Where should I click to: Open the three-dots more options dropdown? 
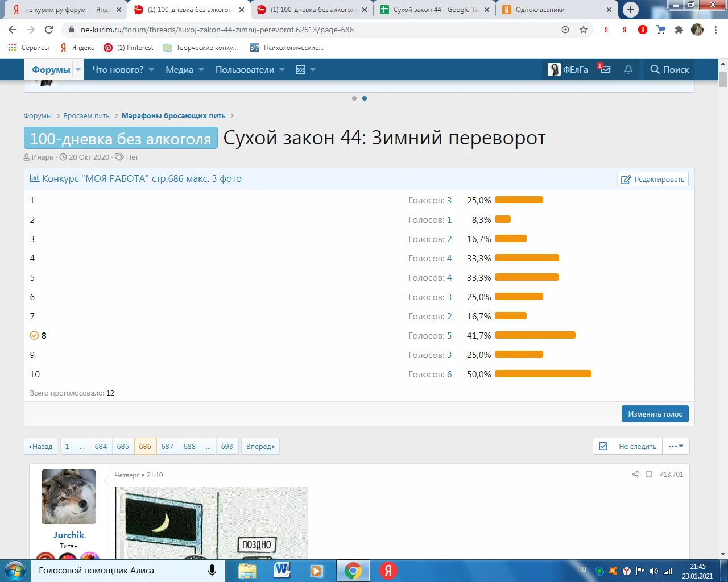click(x=676, y=446)
